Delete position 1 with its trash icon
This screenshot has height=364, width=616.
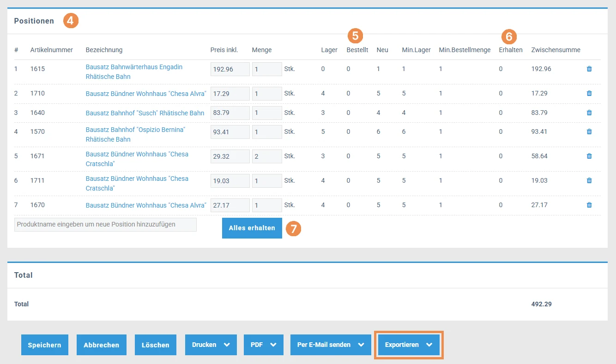coord(589,69)
